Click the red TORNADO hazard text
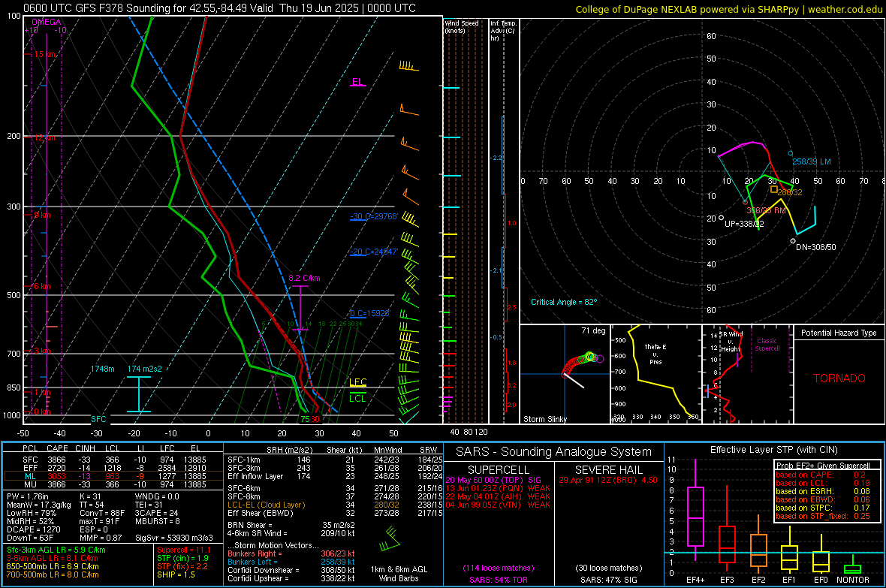The width and height of the screenshot is (886, 588). point(839,378)
